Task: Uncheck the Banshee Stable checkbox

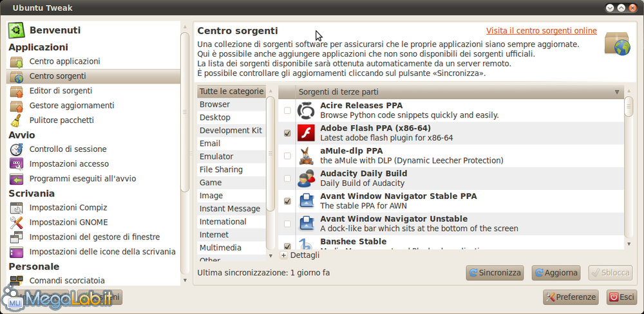Action: [287, 246]
